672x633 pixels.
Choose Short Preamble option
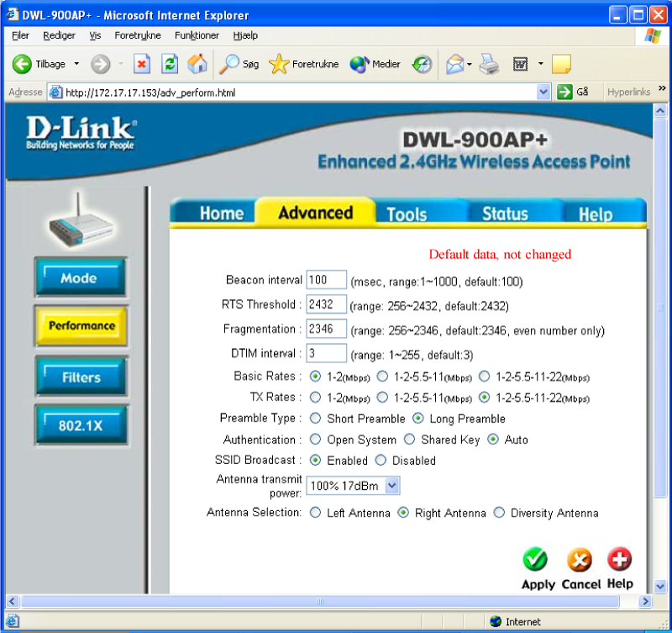(316, 418)
